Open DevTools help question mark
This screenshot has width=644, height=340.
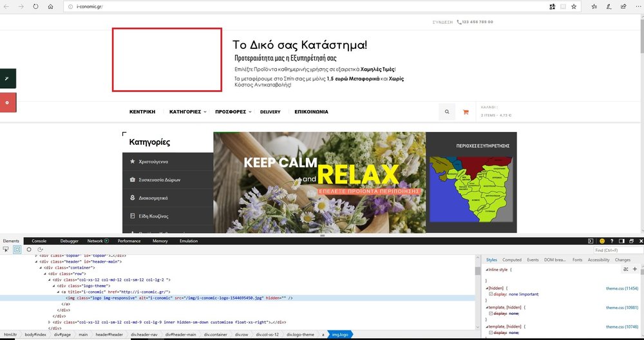point(612,241)
